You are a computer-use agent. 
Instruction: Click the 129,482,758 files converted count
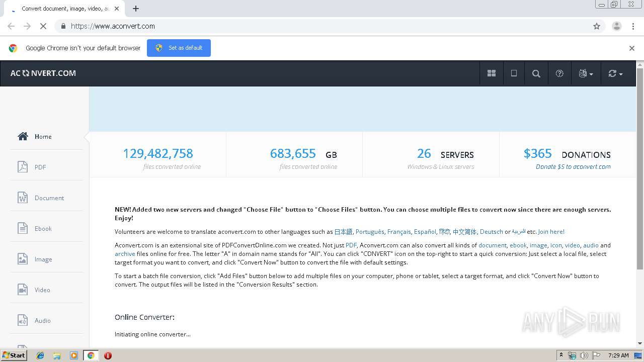point(158,153)
